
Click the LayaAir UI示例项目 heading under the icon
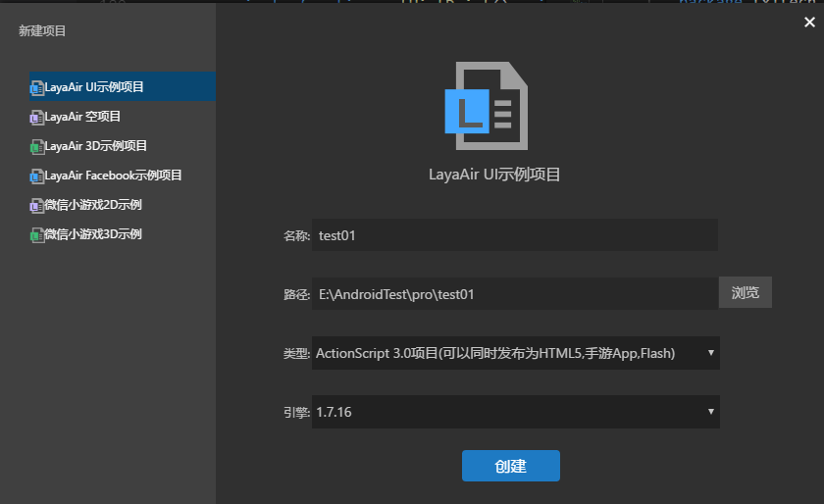(x=494, y=174)
